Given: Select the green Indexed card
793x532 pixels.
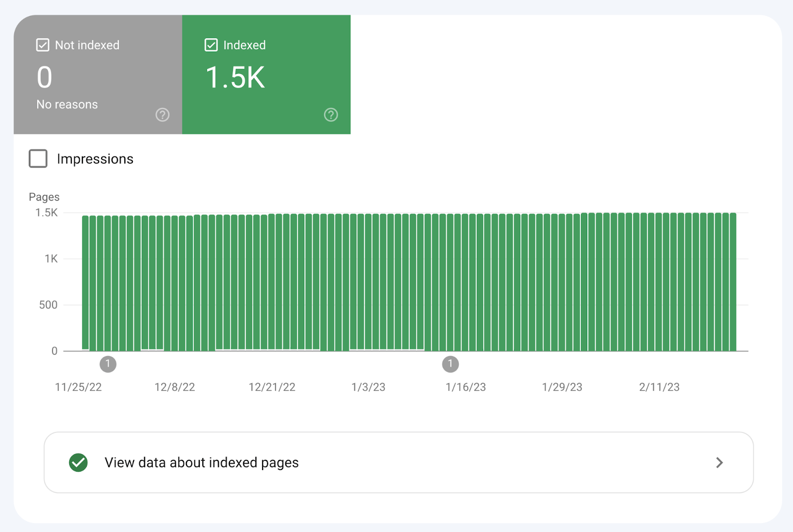Looking at the screenshot, I should point(266,74).
